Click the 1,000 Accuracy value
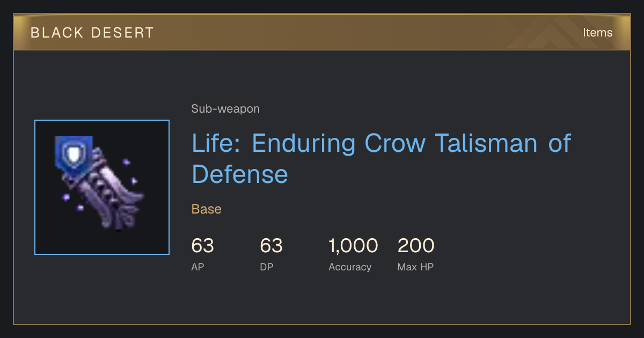The height and width of the screenshot is (338, 644). pos(353,246)
